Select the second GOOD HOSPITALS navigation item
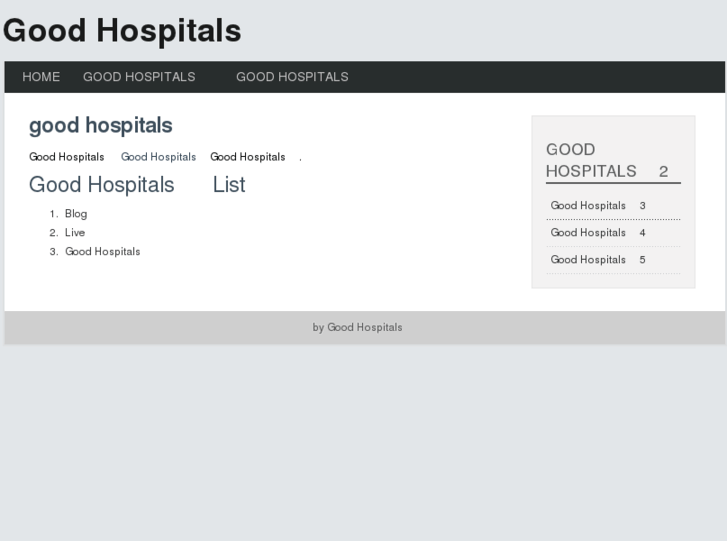The image size is (727, 545). (292, 77)
